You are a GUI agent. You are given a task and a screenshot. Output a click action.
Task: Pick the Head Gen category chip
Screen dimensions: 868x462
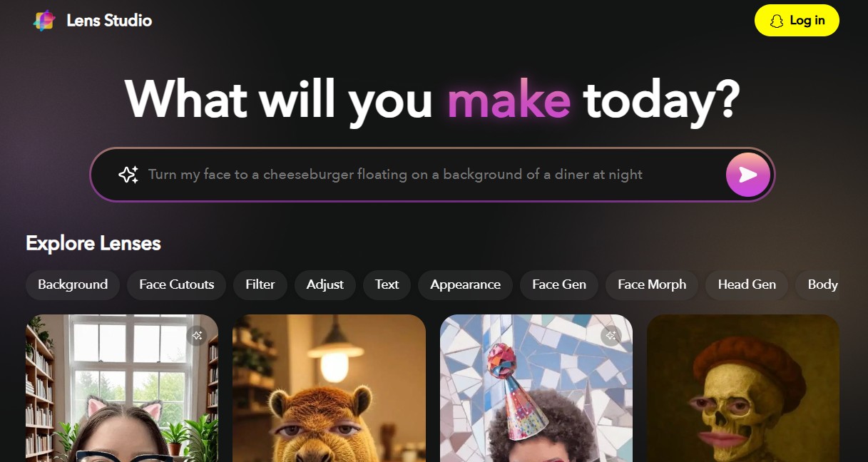tap(747, 284)
